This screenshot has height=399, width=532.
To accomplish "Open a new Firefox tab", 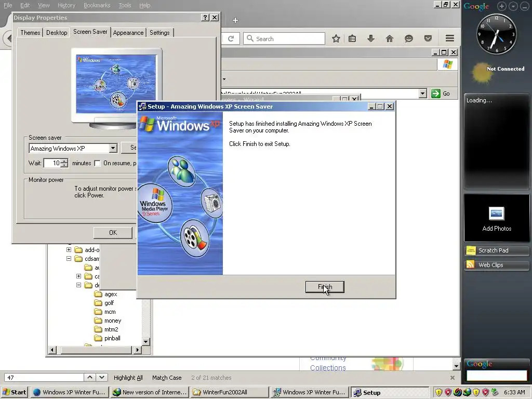I will tap(235, 20).
